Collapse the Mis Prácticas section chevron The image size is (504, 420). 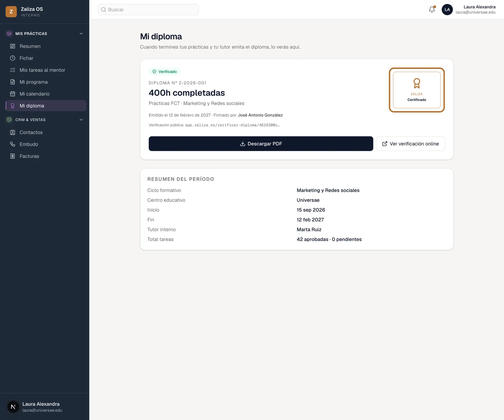pos(81,33)
